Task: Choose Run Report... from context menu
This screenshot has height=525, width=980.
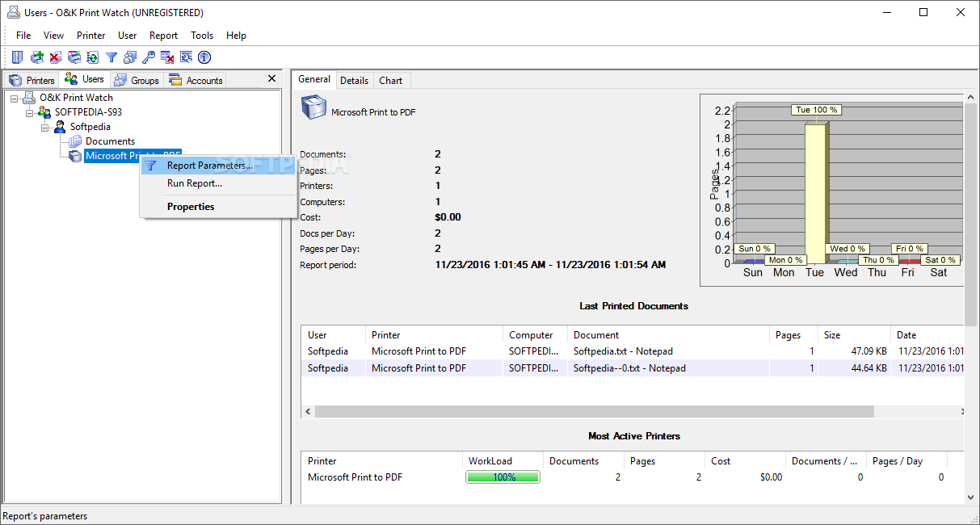Action: click(218, 183)
